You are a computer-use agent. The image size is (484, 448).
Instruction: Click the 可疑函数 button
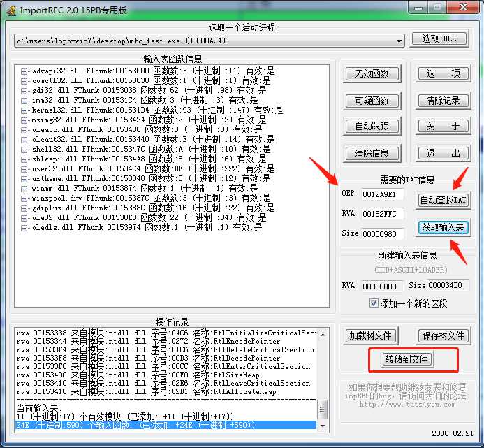(372, 101)
